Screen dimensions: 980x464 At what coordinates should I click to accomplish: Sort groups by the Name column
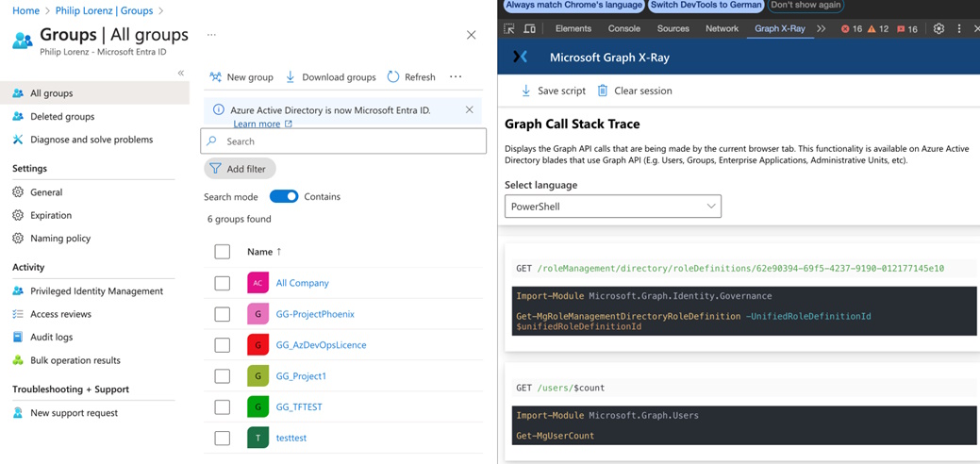click(264, 252)
